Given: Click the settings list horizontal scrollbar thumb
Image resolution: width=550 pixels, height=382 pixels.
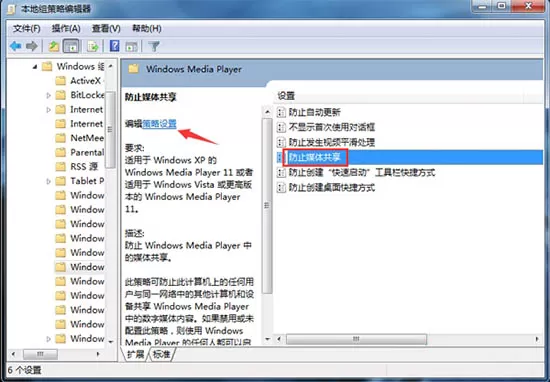Looking at the screenshot, I should (356, 339).
